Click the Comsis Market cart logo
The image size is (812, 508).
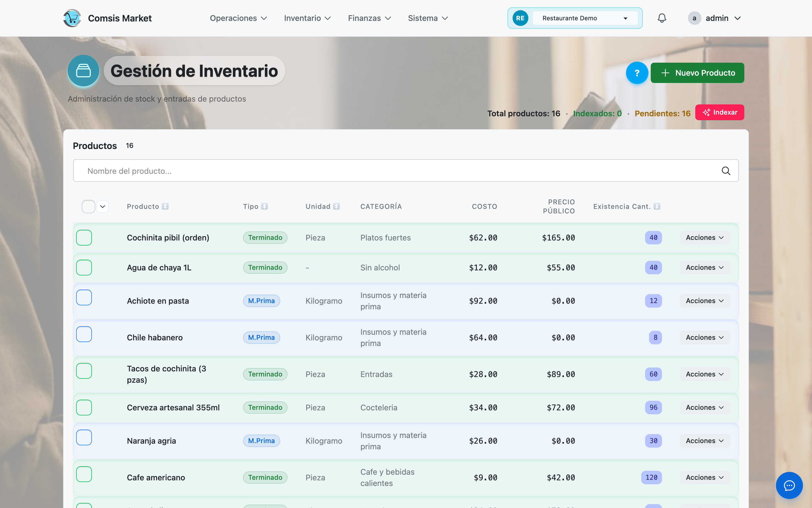pos(72,18)
